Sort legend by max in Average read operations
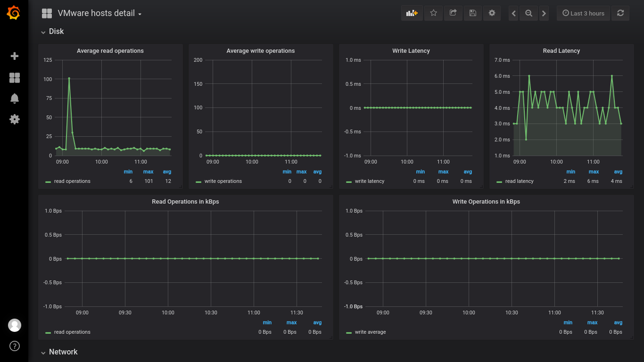Image resolution: width=644 pixels, height=362 pixels. point(148,172)
